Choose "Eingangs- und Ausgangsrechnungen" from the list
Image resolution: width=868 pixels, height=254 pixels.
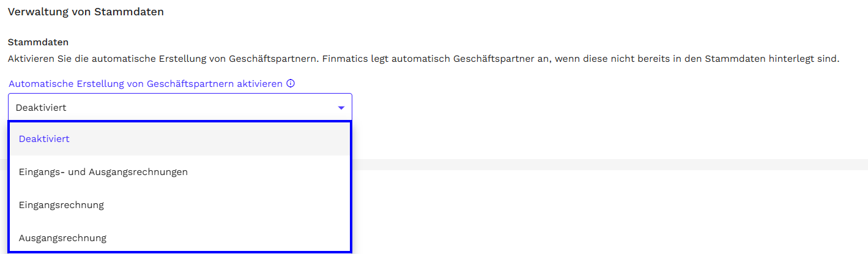point(103,172)
